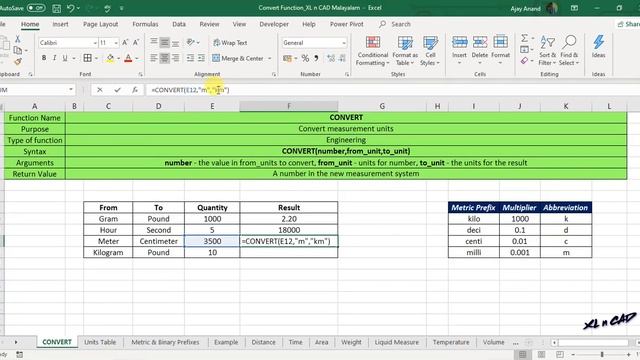640x360 pixels.
Task: Click the Decrease Indent icon
Action: [x=190, y=58]
